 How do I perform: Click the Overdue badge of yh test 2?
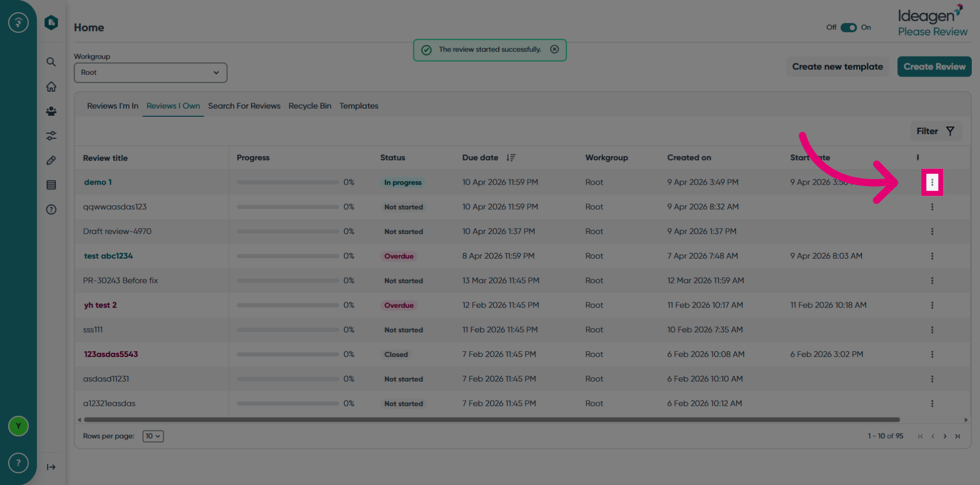coord(399,305)
